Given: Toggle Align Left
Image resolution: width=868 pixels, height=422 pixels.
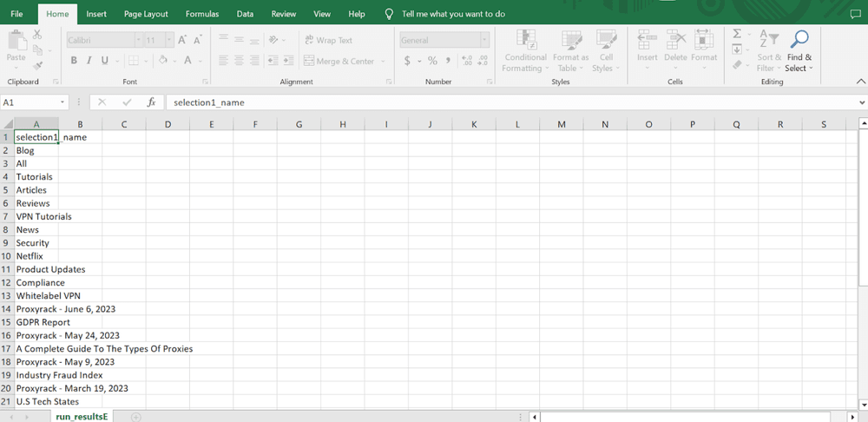Looking at the screenshot, I should click(224, 61).
